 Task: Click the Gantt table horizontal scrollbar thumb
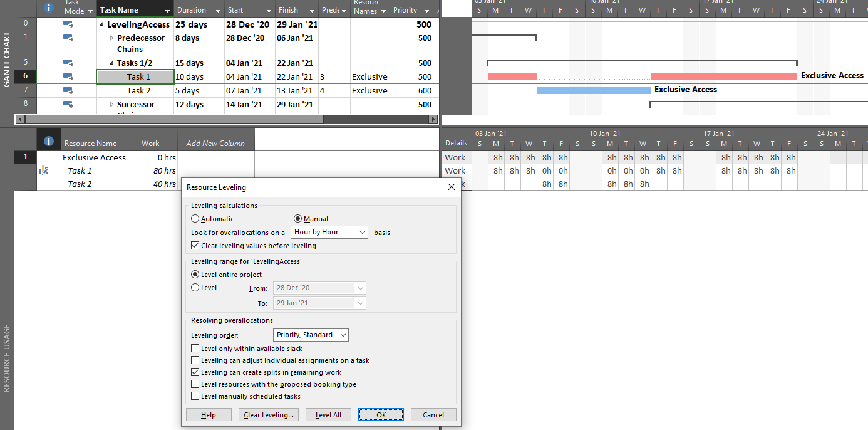pos(174,119)
